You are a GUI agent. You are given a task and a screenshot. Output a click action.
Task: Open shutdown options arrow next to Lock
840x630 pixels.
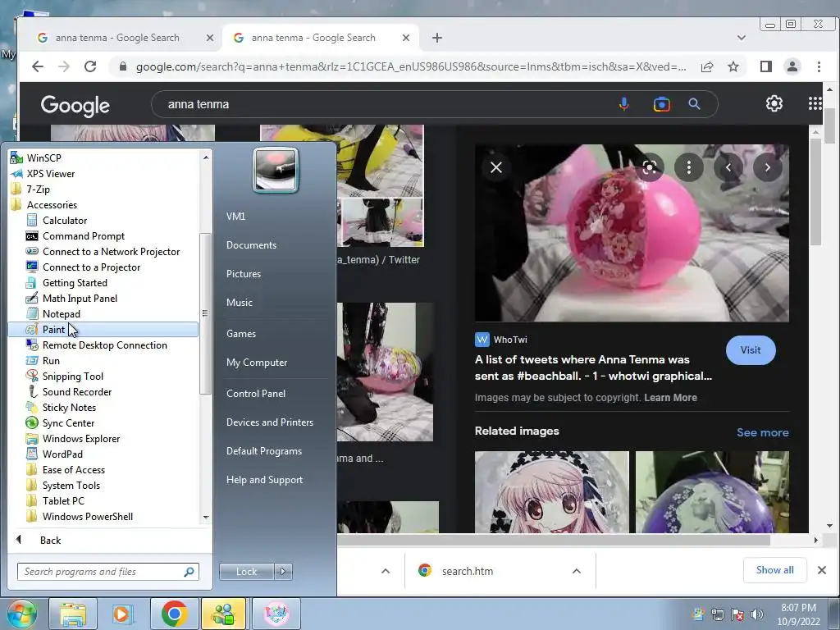tap(284, 572)
